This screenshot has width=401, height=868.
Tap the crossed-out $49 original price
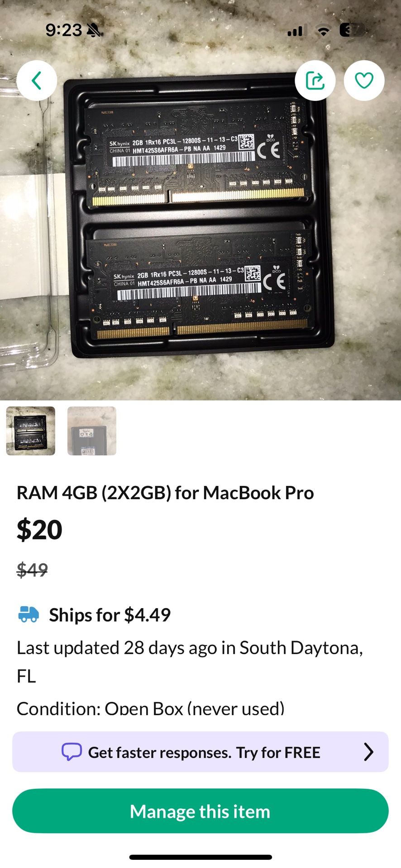pos(32,570)
